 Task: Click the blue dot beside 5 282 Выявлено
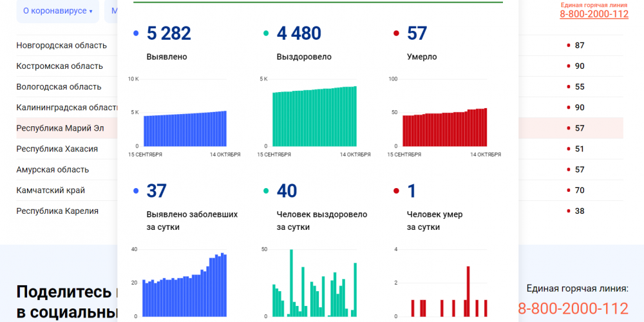(135, 33)
